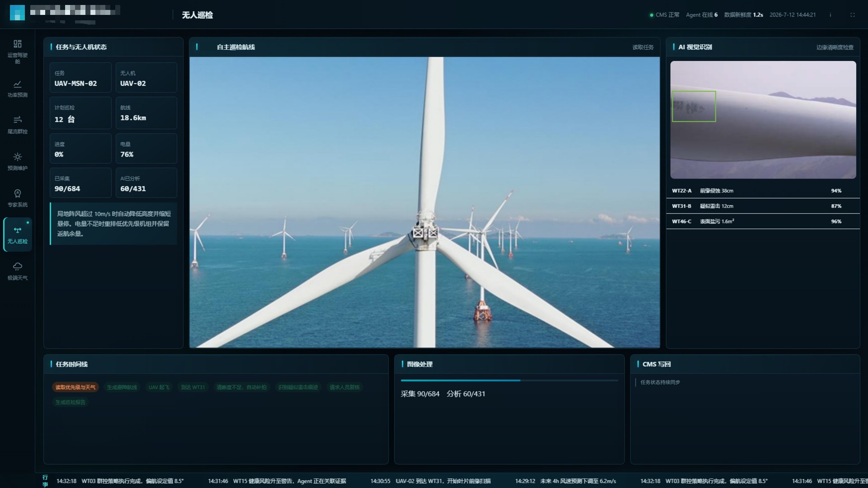Viewport: 868px width, 488px height.
Task: Select the WT22-A 前缘侵蚀 detection row
Action: click(763, 191)
